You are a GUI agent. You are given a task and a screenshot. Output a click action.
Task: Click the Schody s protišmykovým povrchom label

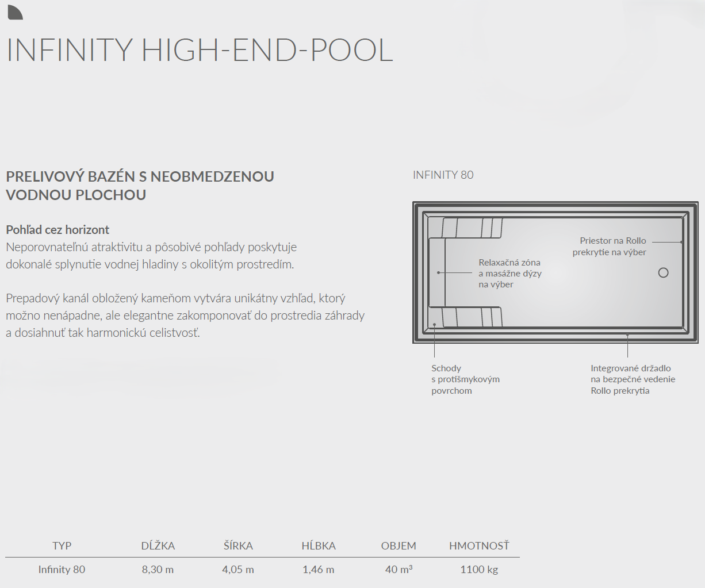[465, 379]
